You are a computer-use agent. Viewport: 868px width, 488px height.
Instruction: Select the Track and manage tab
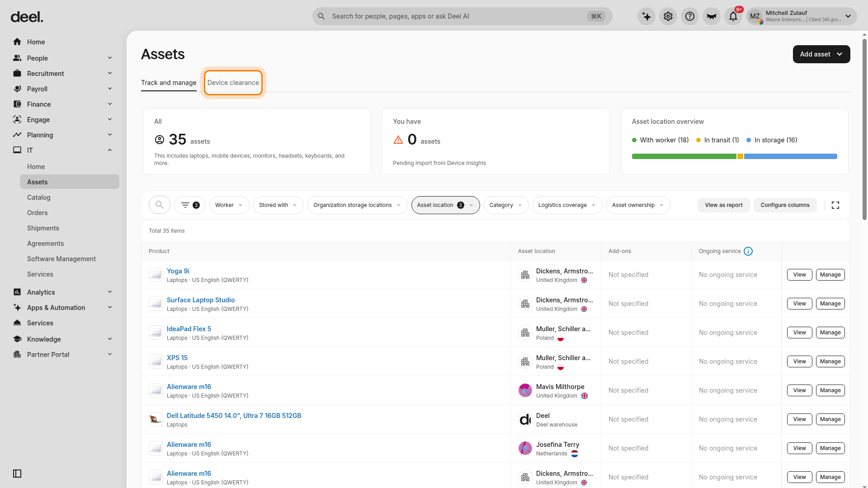coord(169,83)
